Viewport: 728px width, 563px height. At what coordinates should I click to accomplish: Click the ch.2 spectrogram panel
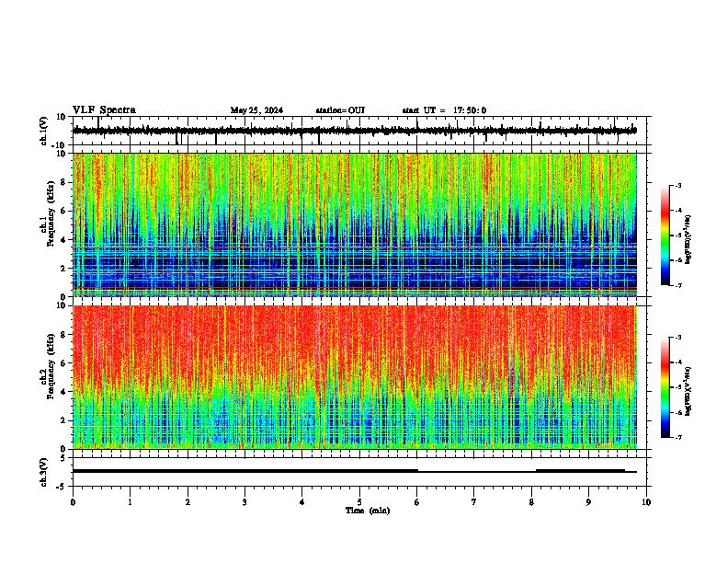pyautogui.click(x=355, y=377)
